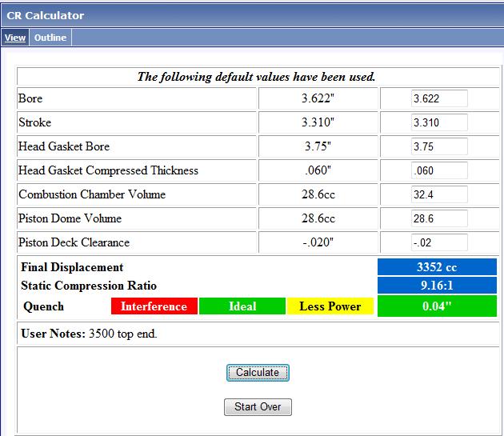504x436 pixels.
Task: Click the Combustion Chamber Volume input
Action: click(x=438, y=194)
